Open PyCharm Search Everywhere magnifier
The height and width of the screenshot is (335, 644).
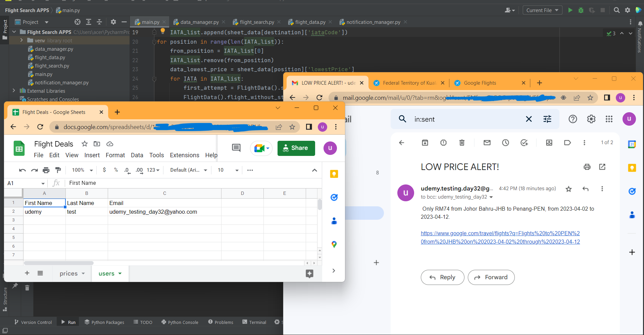pos(617,10)
